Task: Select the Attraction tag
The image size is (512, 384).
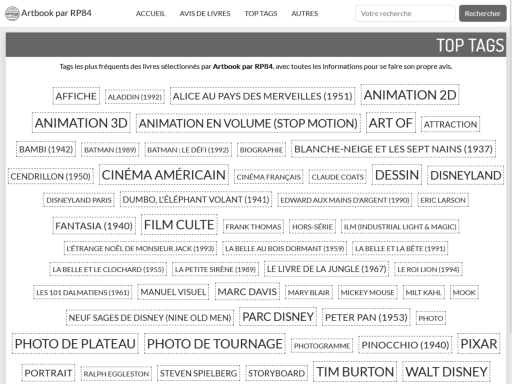Action: (450, 124)
